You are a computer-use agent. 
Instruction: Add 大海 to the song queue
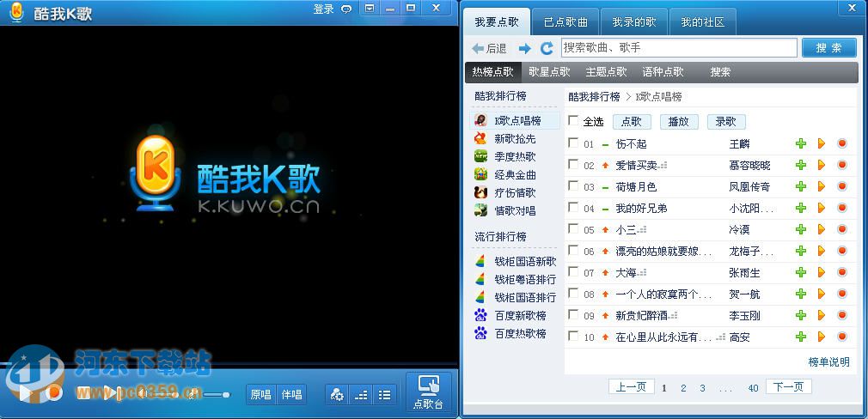click(x=800, y=272)
